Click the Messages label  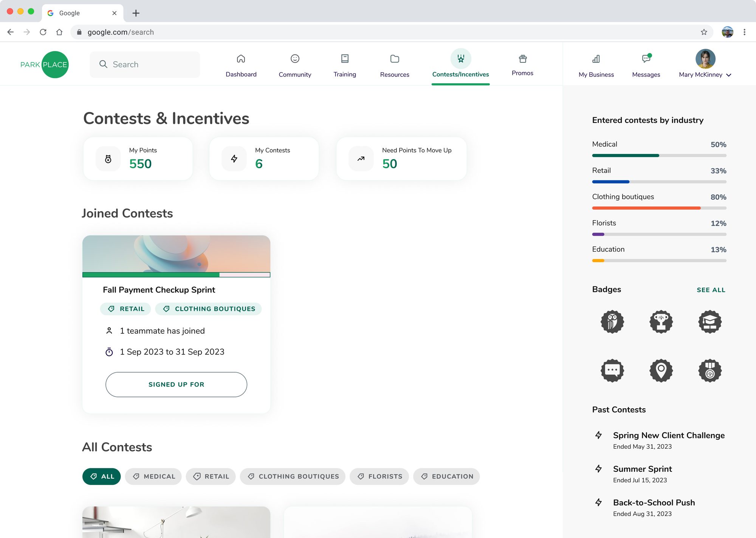point(646,75)
